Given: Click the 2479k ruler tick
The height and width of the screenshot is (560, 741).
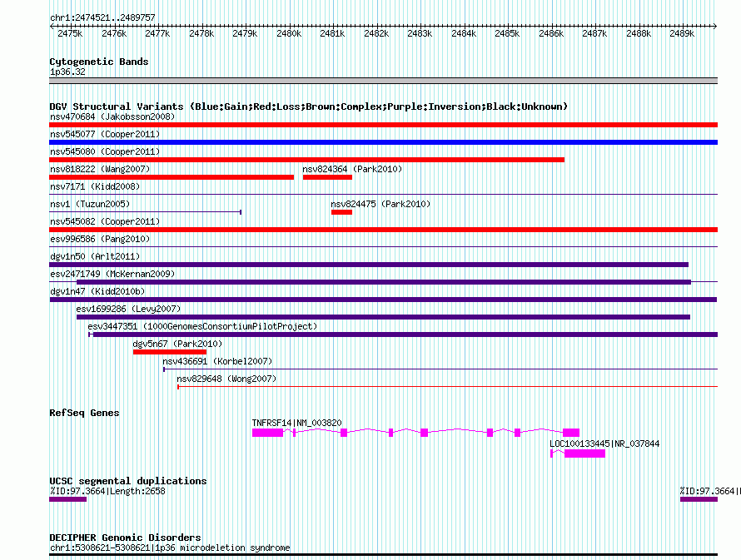Looking at the screenshot, I should [x=245, y=33].
